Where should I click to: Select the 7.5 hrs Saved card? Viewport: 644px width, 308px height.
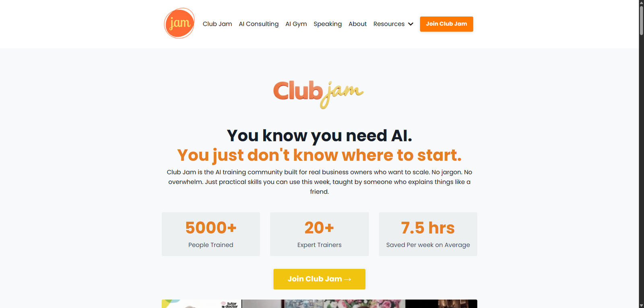point(428,234)
